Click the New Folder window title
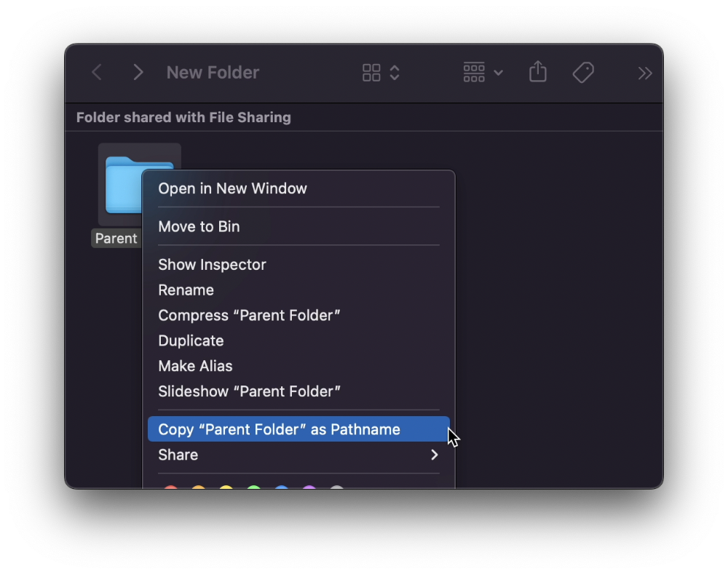Screen dimensions: 728x574 [213, 73]
